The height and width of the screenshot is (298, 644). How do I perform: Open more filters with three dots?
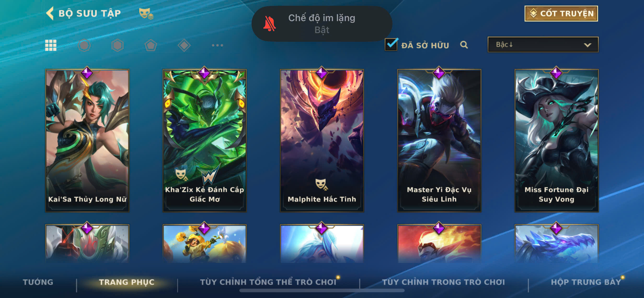click(217, 45)
